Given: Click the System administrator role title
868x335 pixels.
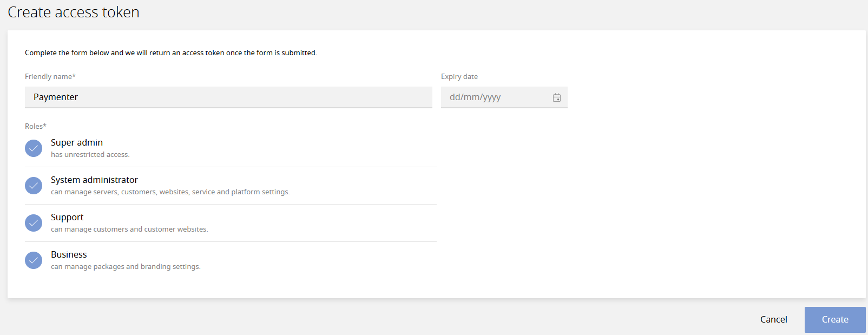Looking at the screenshot, I should pyautogui.click(x=94, y=180).
